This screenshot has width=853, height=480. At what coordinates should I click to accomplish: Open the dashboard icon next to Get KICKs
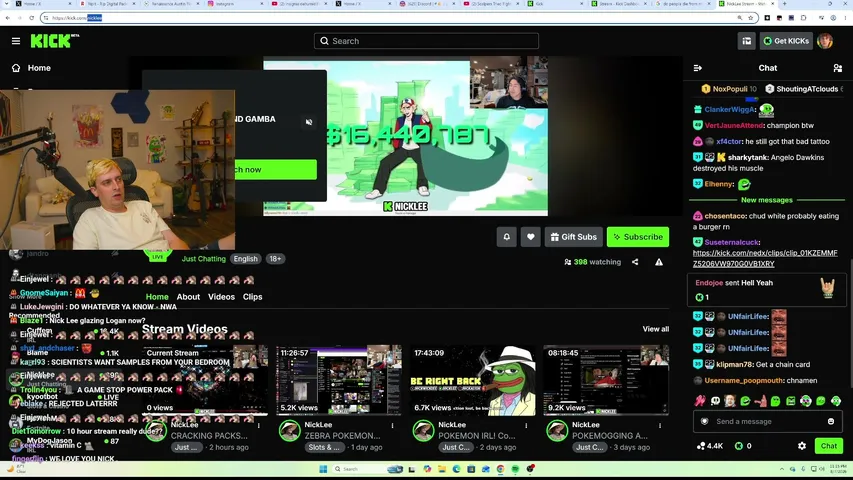[746, 41]
